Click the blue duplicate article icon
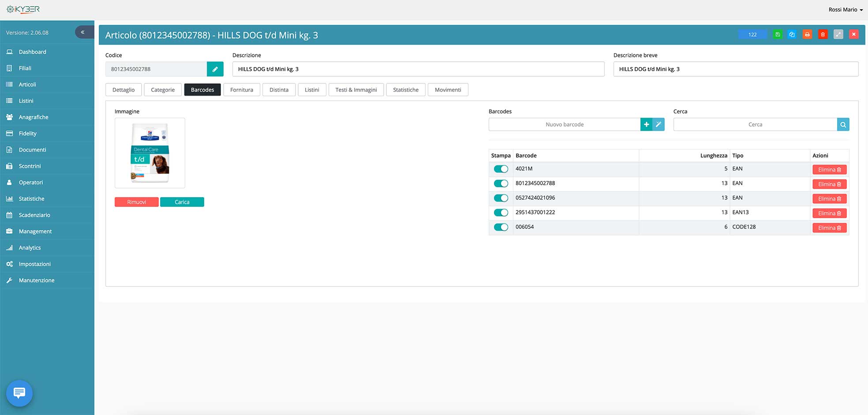 pyautogui.click(x=792, y=34)
